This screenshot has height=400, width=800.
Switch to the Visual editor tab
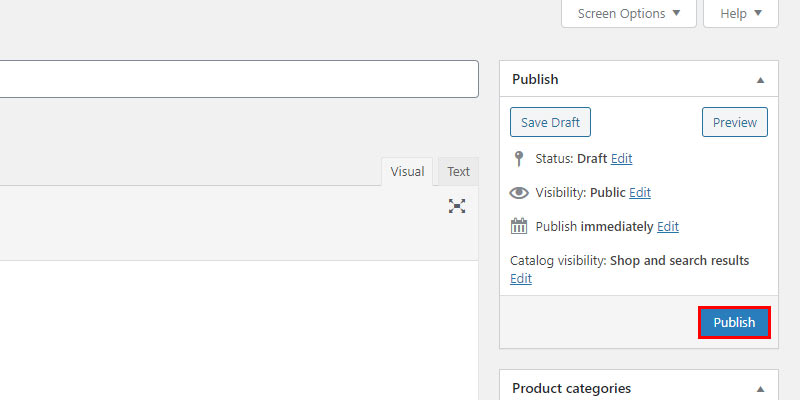(407, 172)
